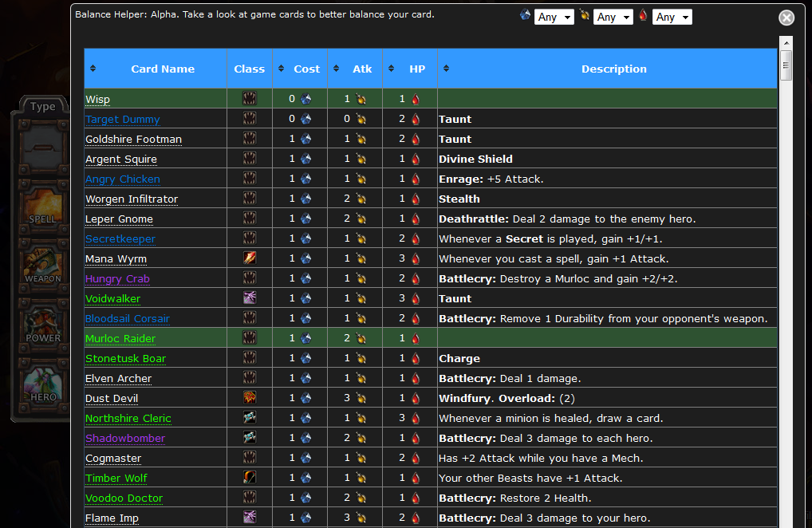Viewport: 812px width, 528px height.
Task: Click the Flame Imp health drop icon
Action: (x=416, y=518)
